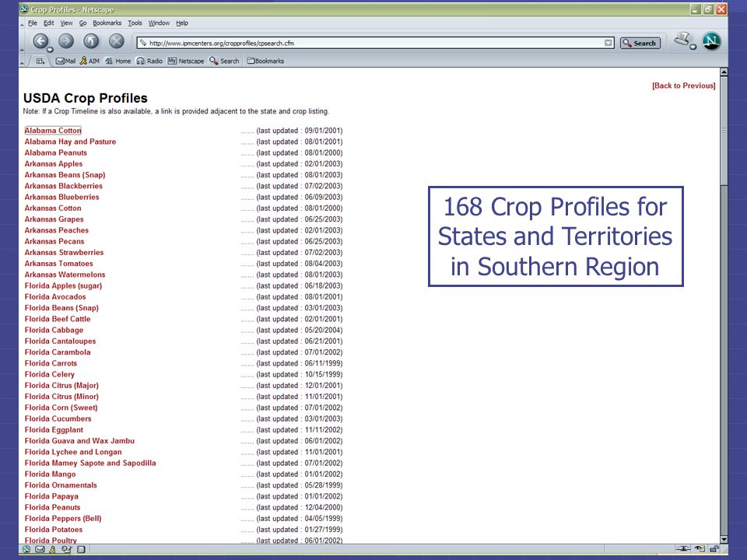747x560 pixels.
Task: Open My Netscape in the personal toolbar
Action: 186,61
